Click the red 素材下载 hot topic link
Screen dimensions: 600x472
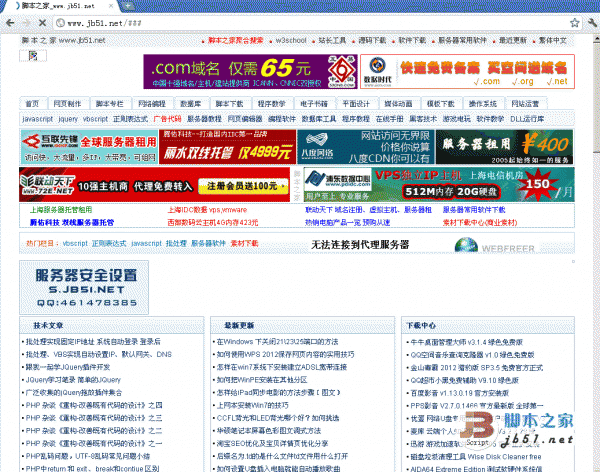[x=245, y=243]
